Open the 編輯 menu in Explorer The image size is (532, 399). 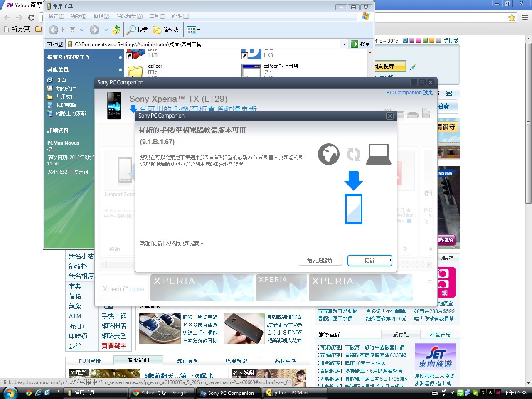(x=79, y=16)
